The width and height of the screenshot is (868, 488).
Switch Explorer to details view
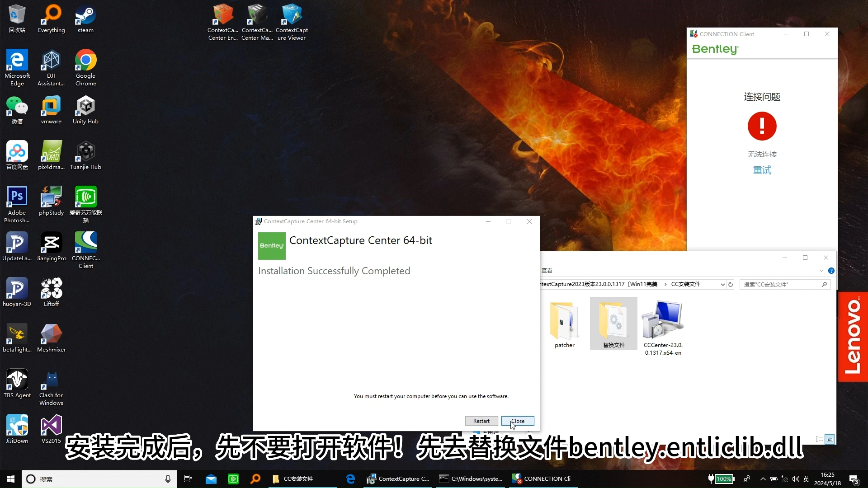click(x=820, y=439)
